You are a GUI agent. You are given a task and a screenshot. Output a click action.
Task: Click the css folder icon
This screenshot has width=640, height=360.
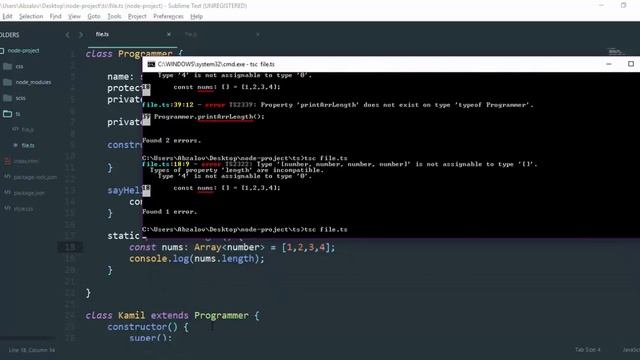click(x=7, y=67)
